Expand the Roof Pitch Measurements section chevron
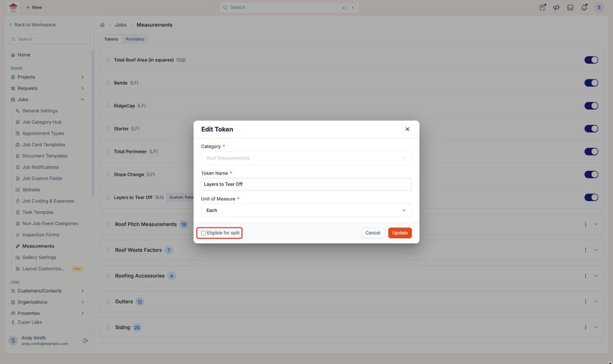This screenshot has height=364, width=613. [x=596, y=224]
